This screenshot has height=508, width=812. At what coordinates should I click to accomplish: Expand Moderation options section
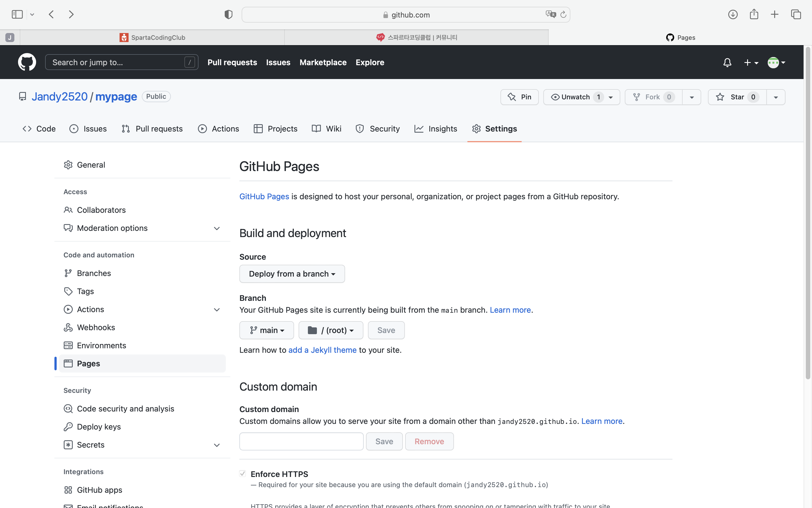[217, 229]
